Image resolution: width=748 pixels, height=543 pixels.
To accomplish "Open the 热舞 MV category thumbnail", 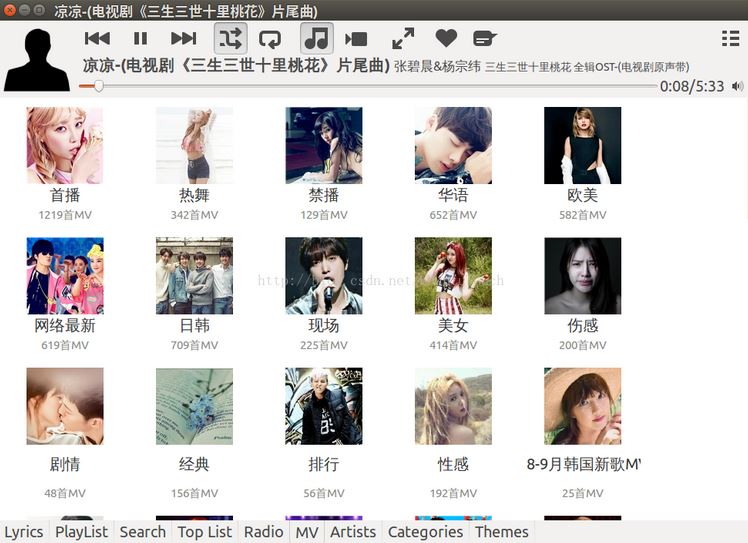I will pos(194,146).
